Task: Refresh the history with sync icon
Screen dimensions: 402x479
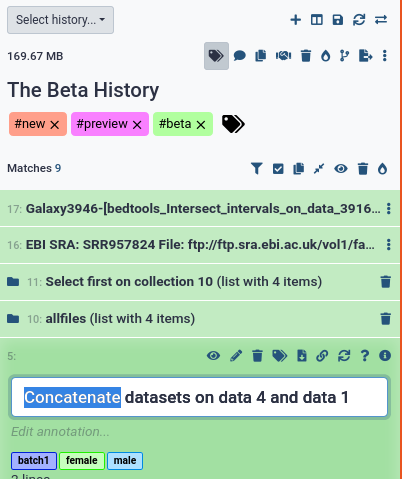Action: click(359, 20)
